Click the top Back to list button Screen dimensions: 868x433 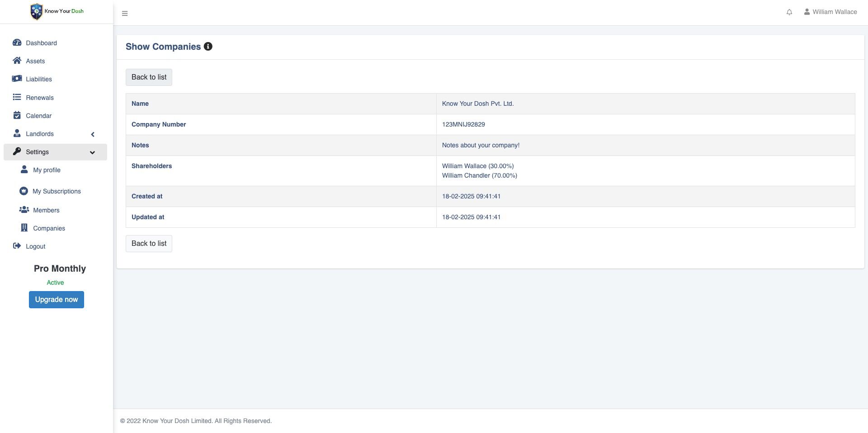tap(149, 77)
